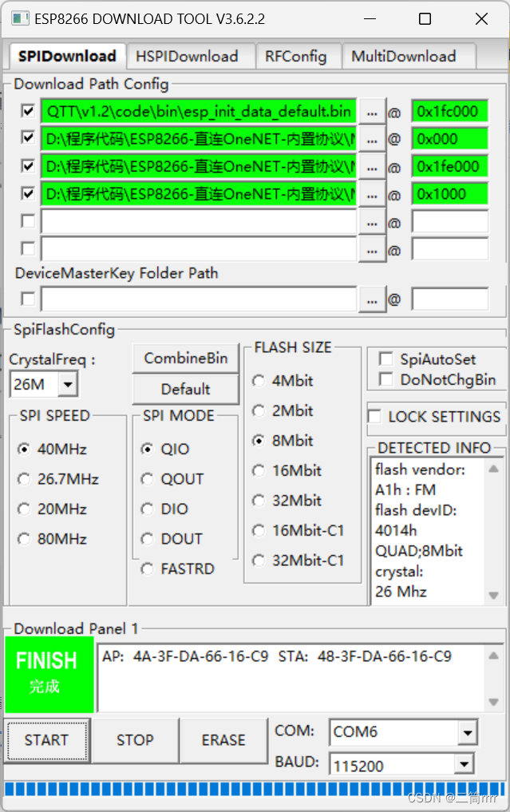Image resolution: width=510 pixels, height=812 pixels.
Task: Uncheck the checkbox for the 0x1000 row
Action: tap(28, 193)
